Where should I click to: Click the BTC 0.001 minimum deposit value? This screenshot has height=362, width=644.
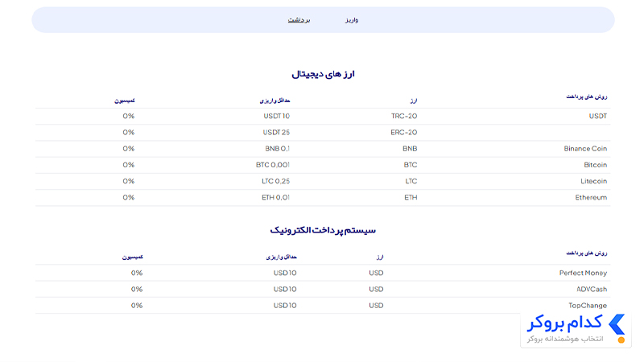point(273,165)
